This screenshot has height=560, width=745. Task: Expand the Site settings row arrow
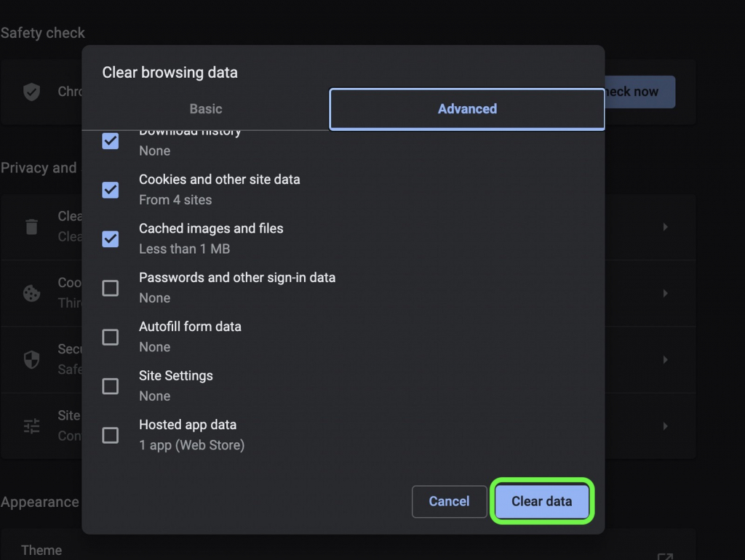(665, 426)
